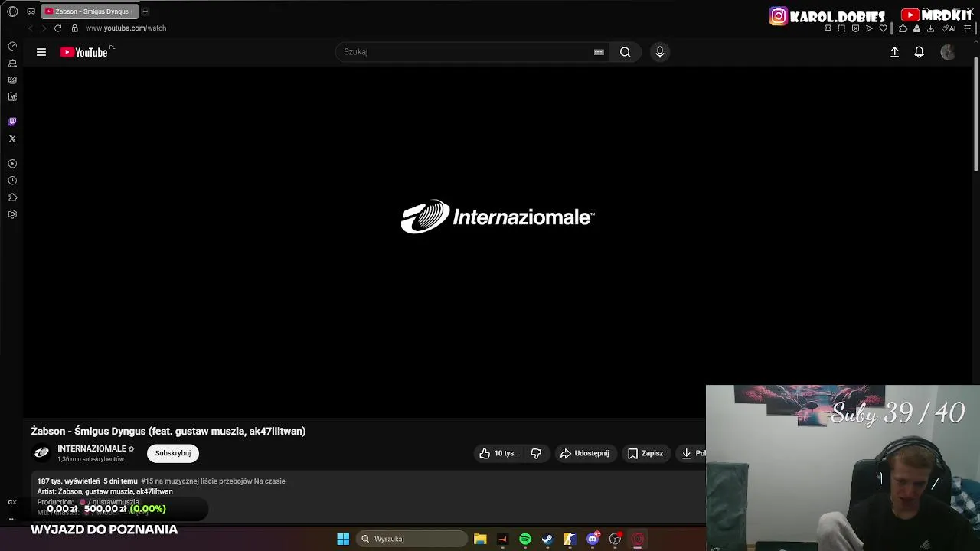980x551 pixels.
Task: Click the 187 tys. wyświetleń text
Action: (68, 481)
